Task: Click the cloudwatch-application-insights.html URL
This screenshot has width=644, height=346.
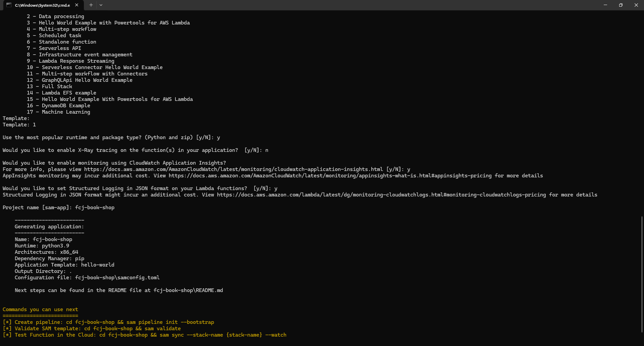Action: [233, 169]
